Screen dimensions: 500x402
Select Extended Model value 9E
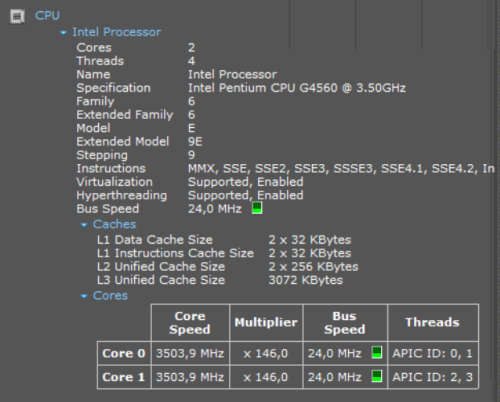(x=195, y=141)
